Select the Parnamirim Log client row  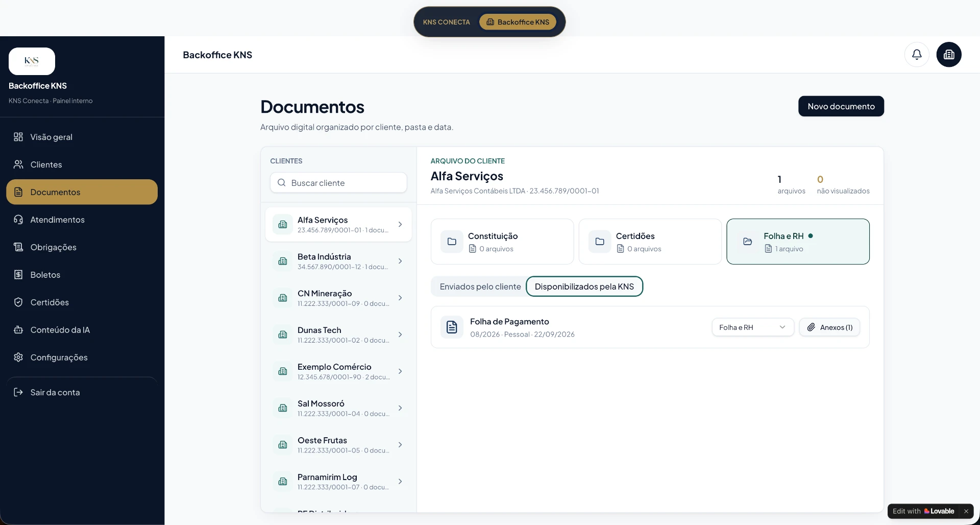tap(338, 482)
